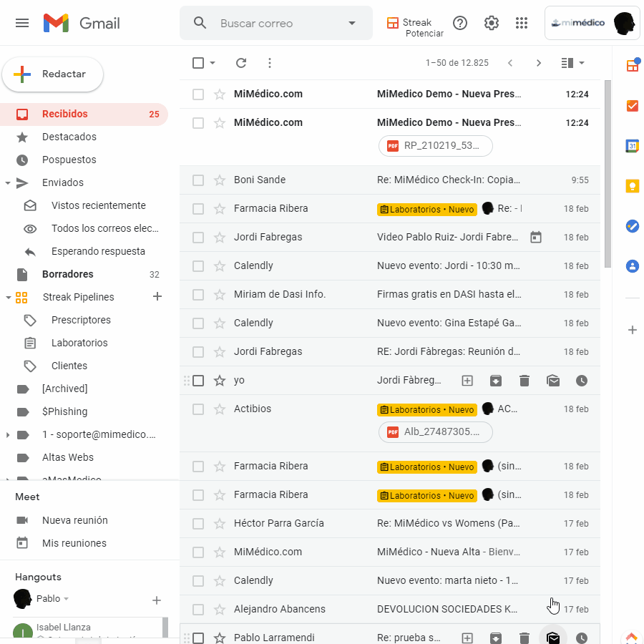Viewport: 644px width, 644px height.
Task: Tick checkbox for Actibios email
Action: coord(198,409)
